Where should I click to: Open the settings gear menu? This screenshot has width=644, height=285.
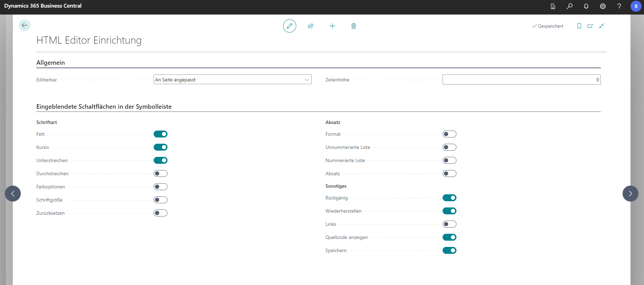point(603,6)
